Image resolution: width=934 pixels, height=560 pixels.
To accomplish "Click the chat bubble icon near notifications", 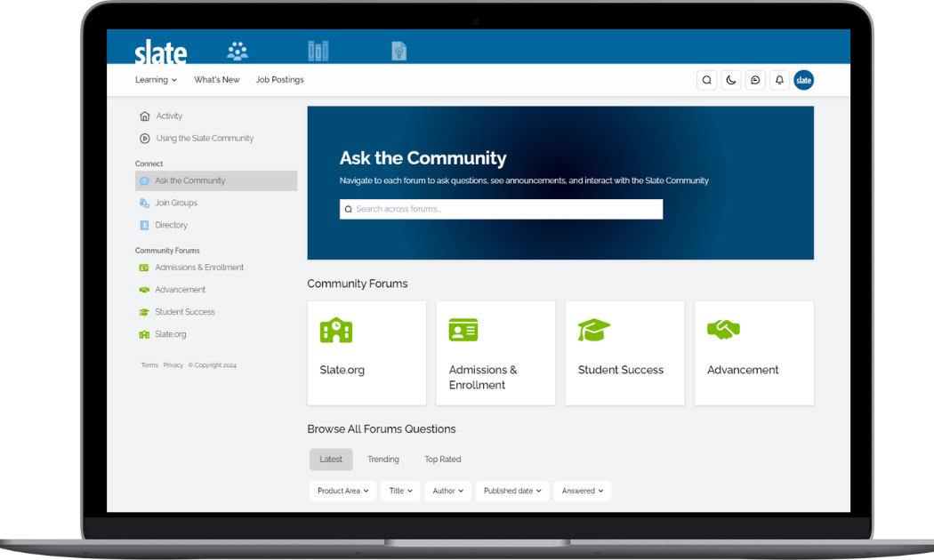I will (x=755, y=80).
